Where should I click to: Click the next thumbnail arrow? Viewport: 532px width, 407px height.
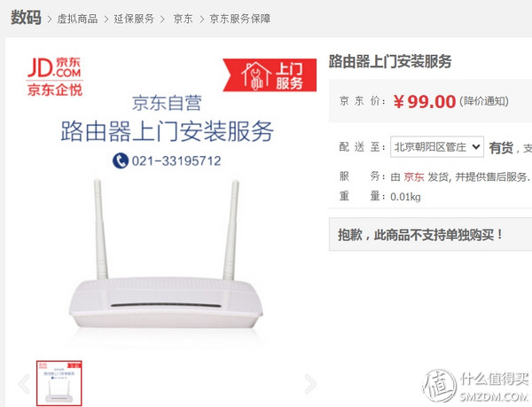(310, 384)
